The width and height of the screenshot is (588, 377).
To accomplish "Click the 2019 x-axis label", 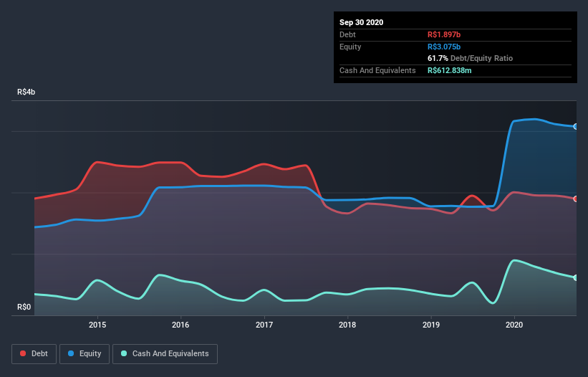I will point(431,325).
